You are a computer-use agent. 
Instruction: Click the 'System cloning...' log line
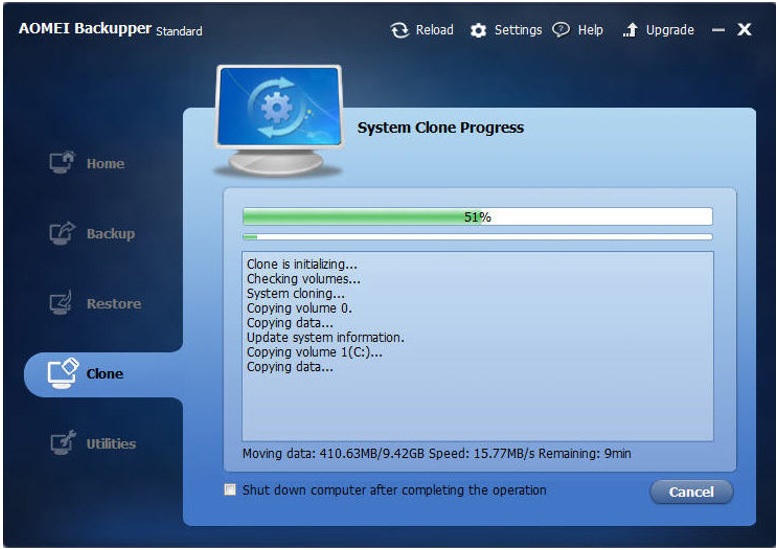tap(295, 293)
